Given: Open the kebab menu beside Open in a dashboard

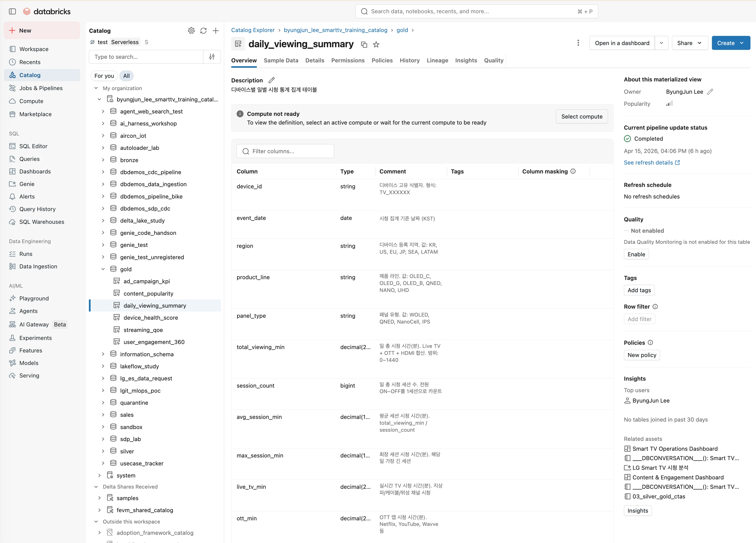Looking at the screenshot, I should point(578,43).
